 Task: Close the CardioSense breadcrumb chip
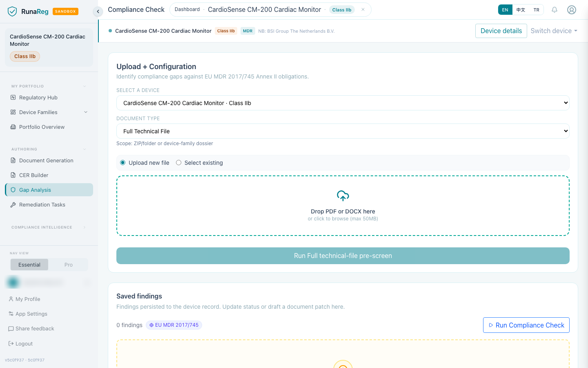(363, 10)
